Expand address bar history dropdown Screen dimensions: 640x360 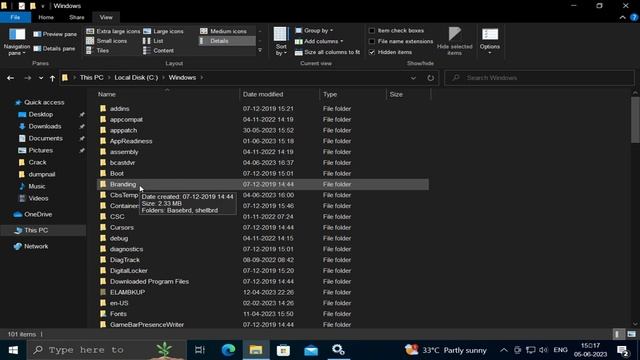(413, 78)
